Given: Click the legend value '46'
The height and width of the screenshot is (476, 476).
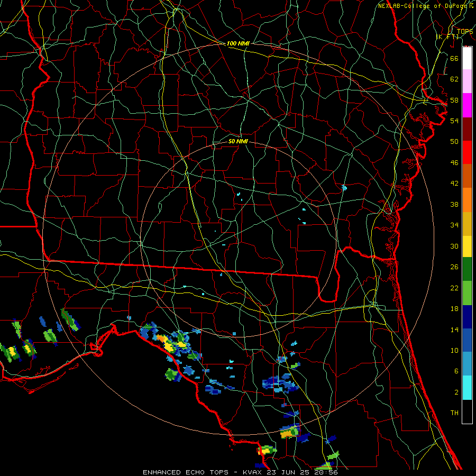Looking at the screenshot, I should point(454,162).
